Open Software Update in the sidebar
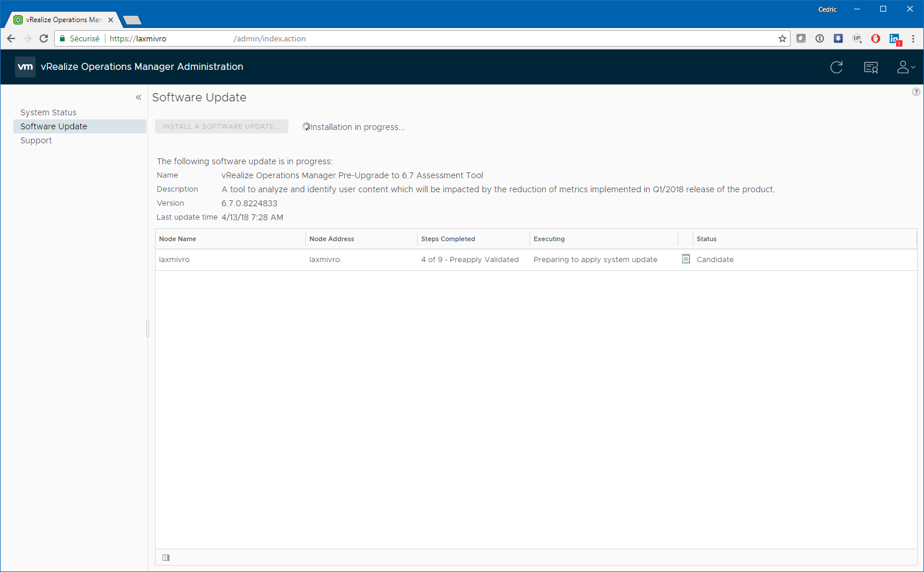Image resolution: width=924 pixels, height=572 pixels. pyautogui.click(x=54, y=126)
